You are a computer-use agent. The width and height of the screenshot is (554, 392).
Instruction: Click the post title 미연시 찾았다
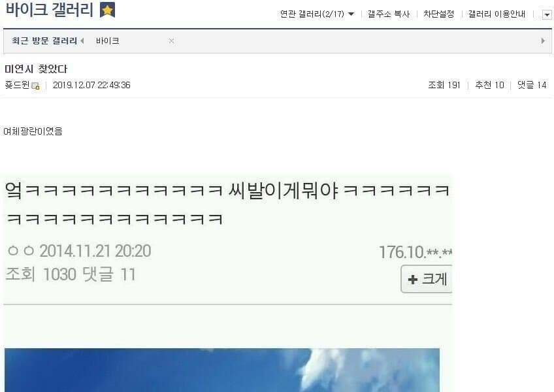coord(36,69)
